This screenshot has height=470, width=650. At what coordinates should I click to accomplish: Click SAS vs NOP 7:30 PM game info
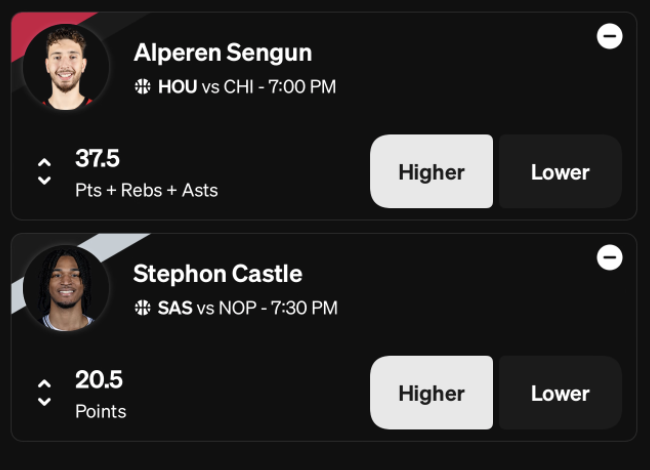(248, 308)
